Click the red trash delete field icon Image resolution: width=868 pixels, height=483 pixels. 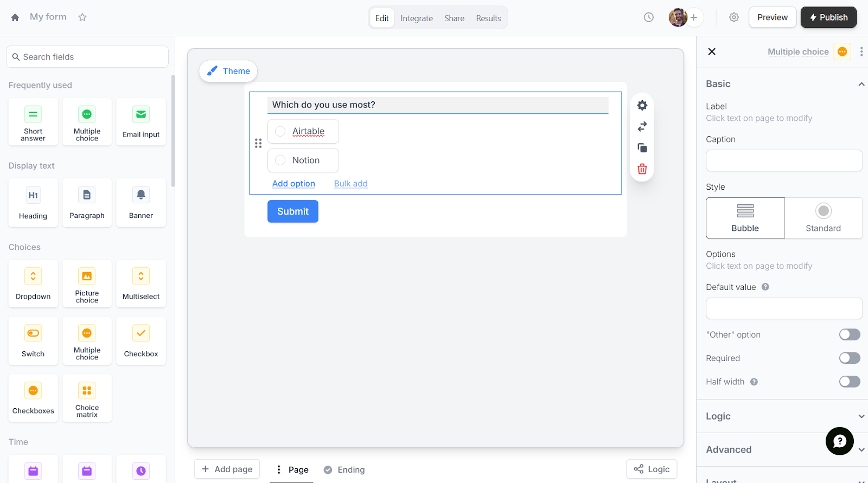tap(642, 169)
